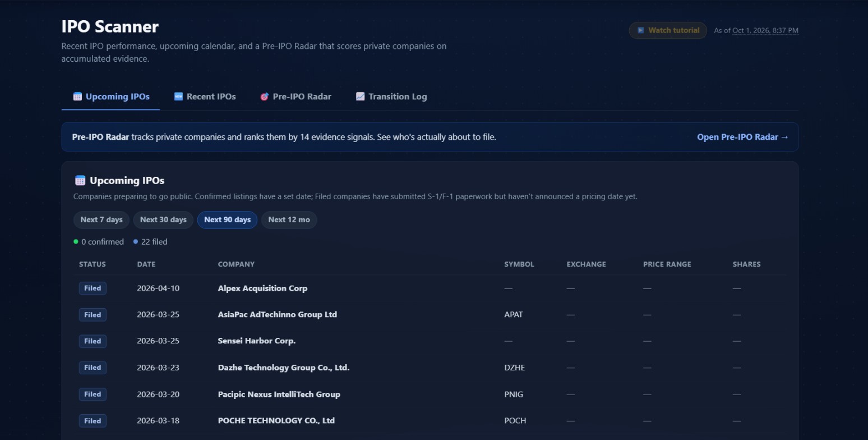
Task: Click the SHARES column header
Action: point(747,264)
